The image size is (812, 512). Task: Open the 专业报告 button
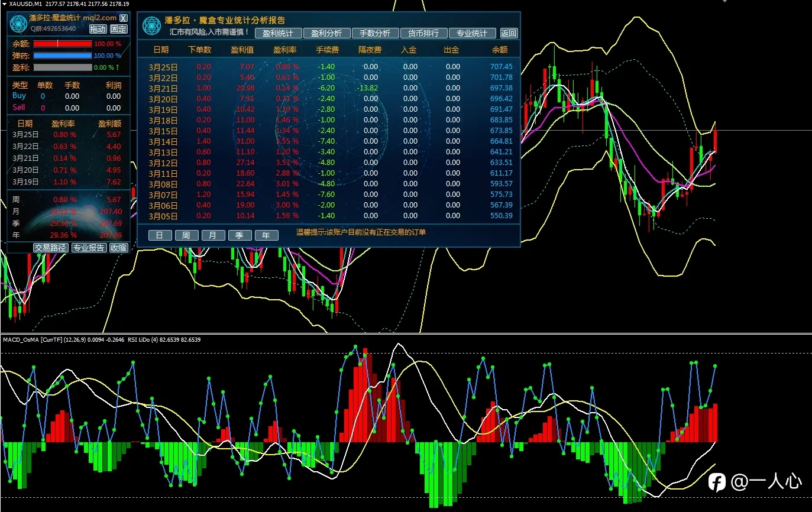[89, 248]
